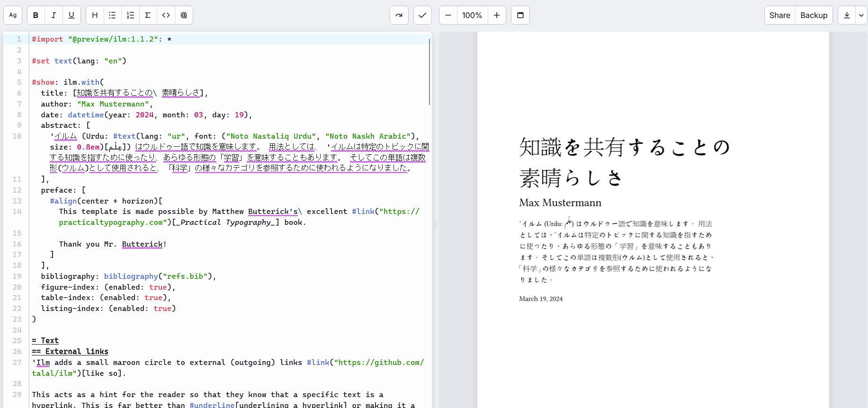Click the Japanese title in the preview
The image size is (868, 408).
click(625, 162)
